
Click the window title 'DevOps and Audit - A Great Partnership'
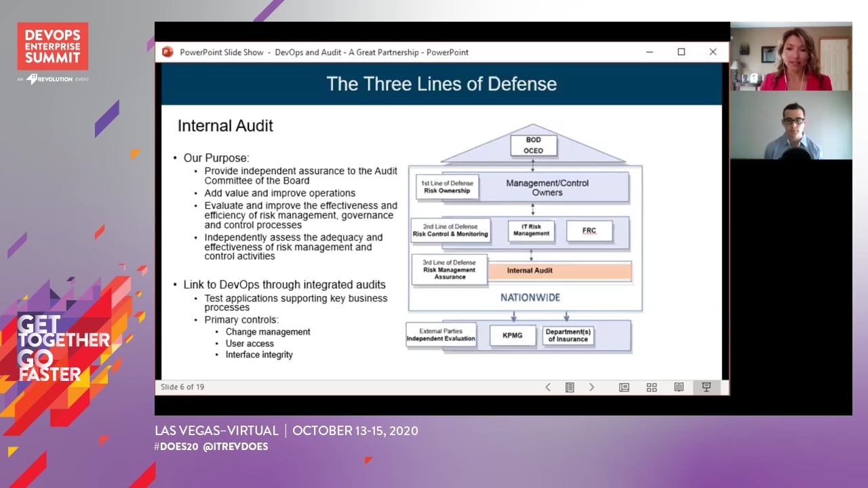coord(346,52)
